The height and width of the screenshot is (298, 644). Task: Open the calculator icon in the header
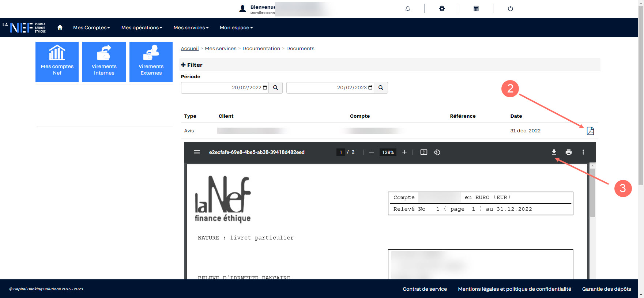coord(476,8)
